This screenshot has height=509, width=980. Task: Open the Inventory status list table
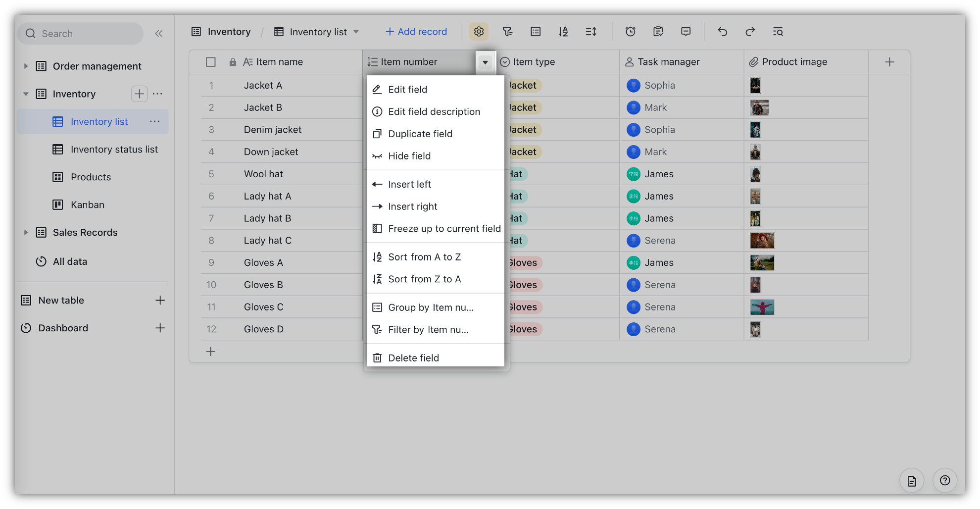pos(114,149)
